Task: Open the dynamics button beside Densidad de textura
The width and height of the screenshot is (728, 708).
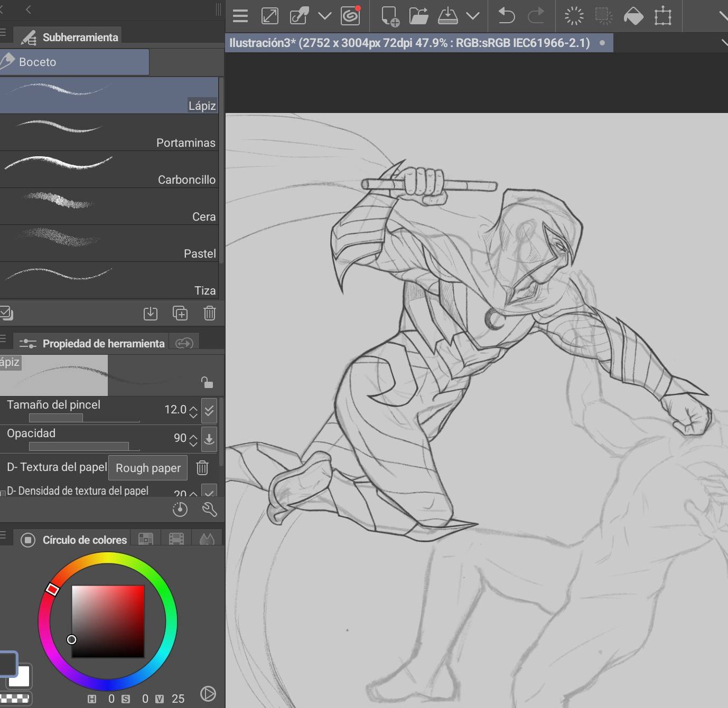Action: (209, 490)
